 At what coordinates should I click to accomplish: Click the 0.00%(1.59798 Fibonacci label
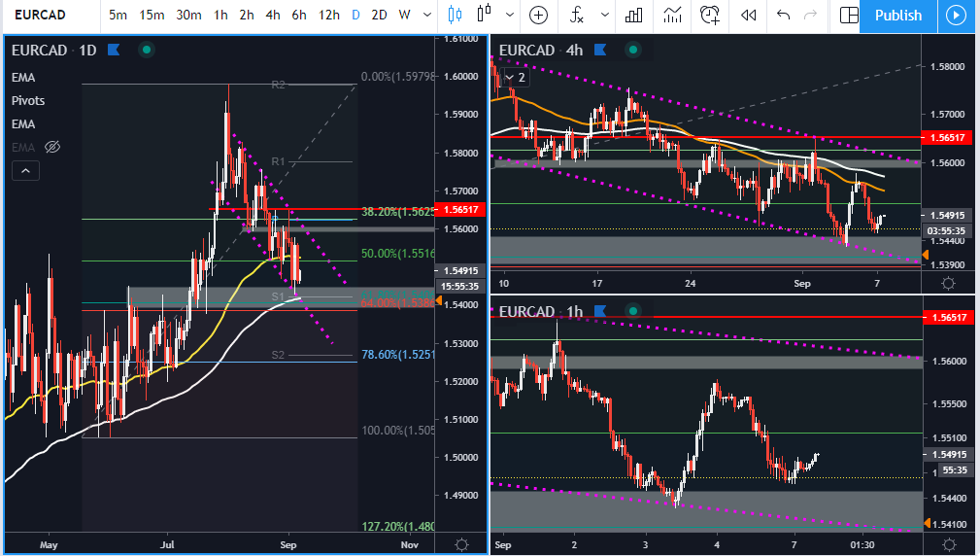(x=397, y=77)
